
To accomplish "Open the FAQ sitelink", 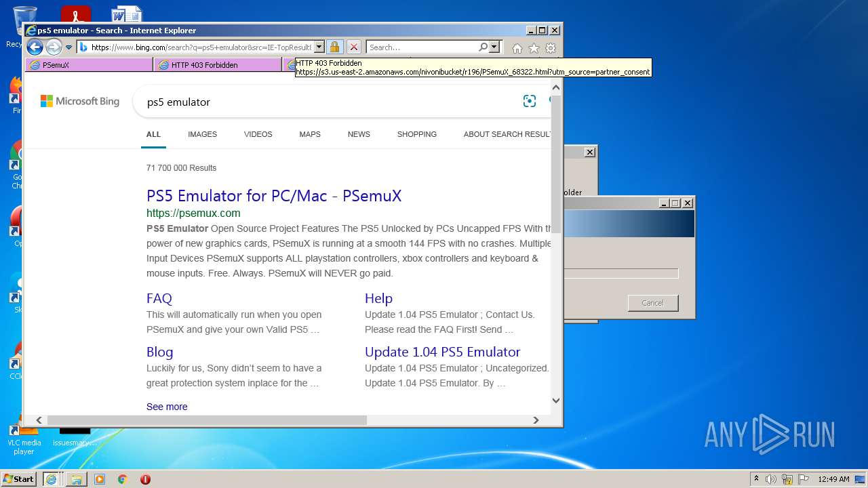I will pyautogui.click(x=159, y=298).
